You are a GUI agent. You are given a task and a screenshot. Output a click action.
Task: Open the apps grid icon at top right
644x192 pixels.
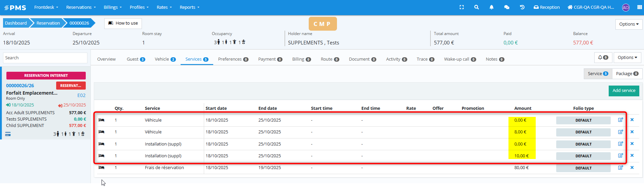click(639, 7)
